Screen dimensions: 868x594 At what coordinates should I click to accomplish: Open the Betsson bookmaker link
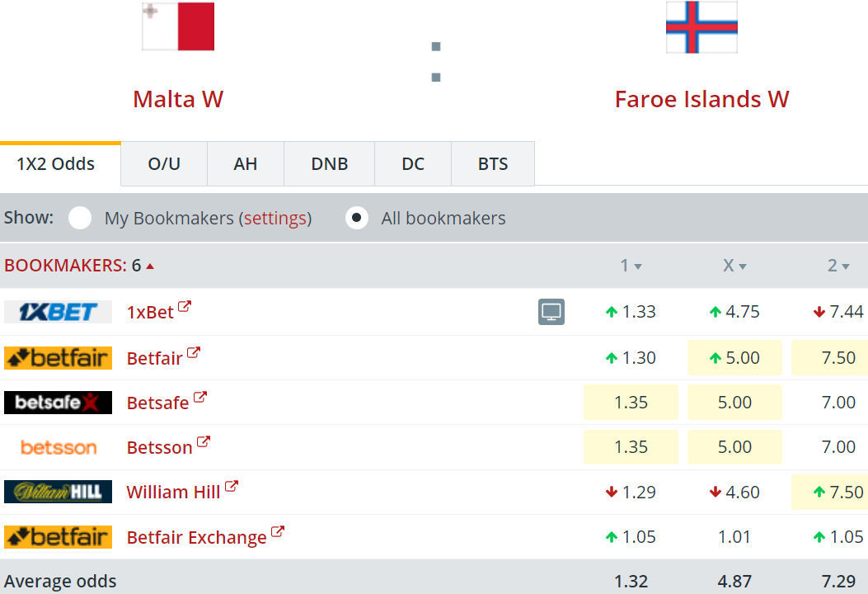point(159,447)
